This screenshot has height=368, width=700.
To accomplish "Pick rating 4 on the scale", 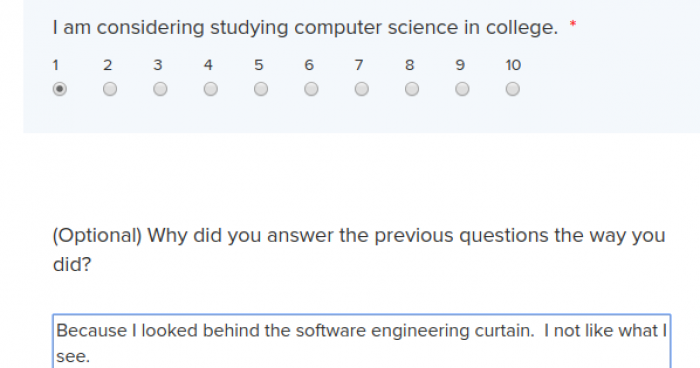I will (211, 89).
